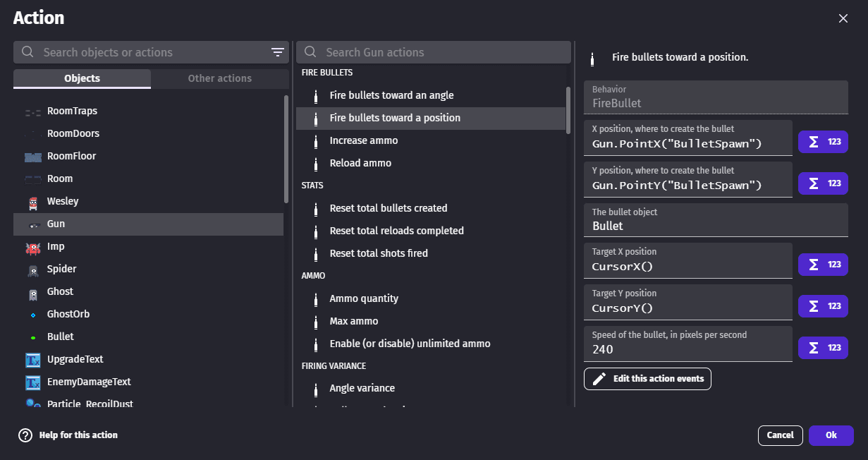
Task: Switch to the Other actions tab
Action: pyautogui.click(x=219, y=78)
